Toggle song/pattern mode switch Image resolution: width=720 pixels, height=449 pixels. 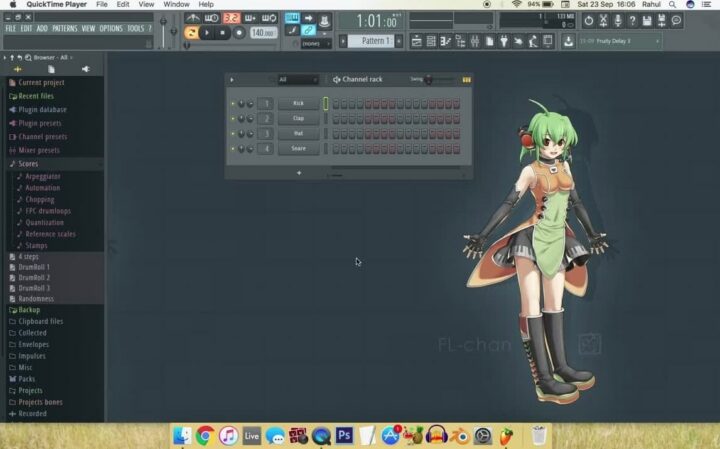click(191, 33)
